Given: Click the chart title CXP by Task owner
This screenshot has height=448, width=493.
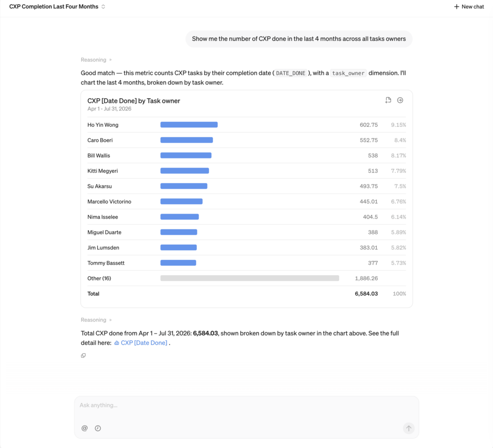Looking at the screenshot, I should click(x=134, y=101).
